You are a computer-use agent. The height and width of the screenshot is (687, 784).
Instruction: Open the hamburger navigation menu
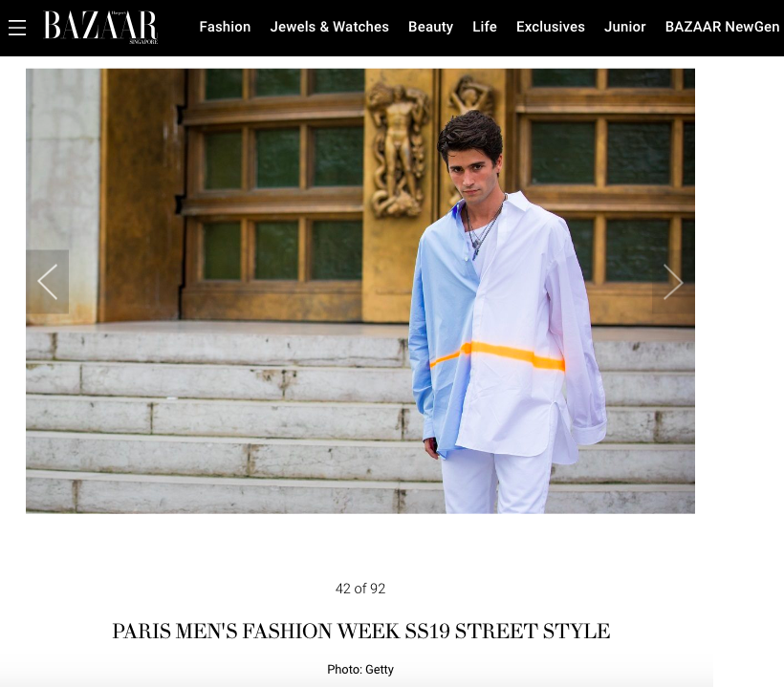(17, 28)
